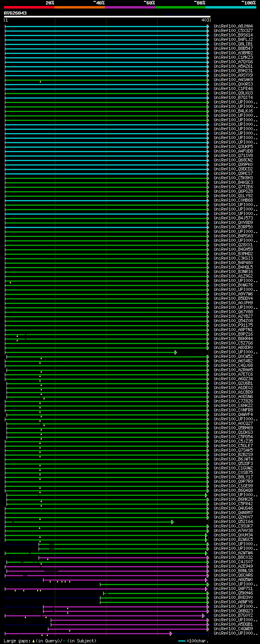Select the UniRef100_B4FLJ2 hit label
The width and height of the screenshot is (260, 644).
tap(233, 40)
